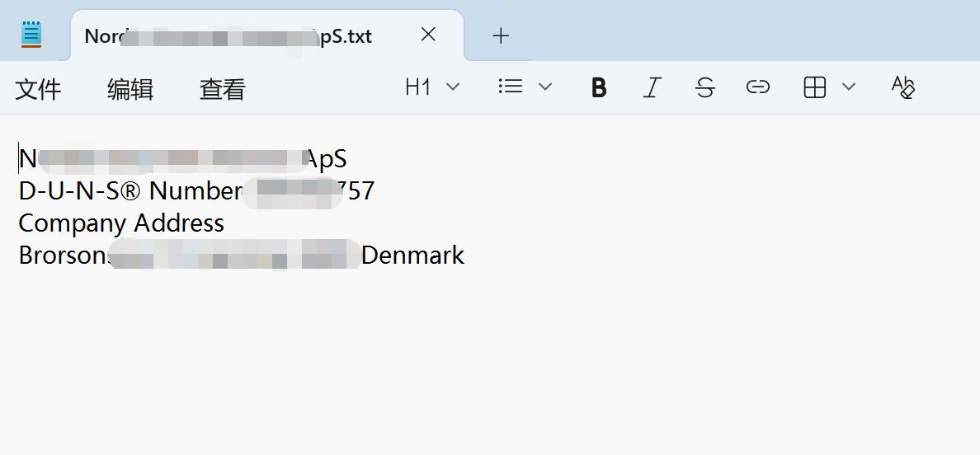Open the 文件 menu

(x=38, y=89)
